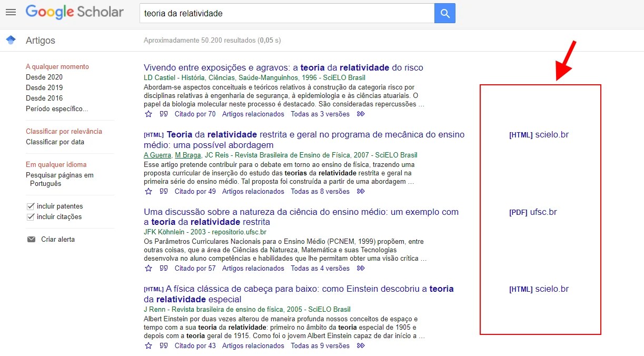Show more links for the J Renn result
Screen dimensions: 644x356
pos(361,345)
